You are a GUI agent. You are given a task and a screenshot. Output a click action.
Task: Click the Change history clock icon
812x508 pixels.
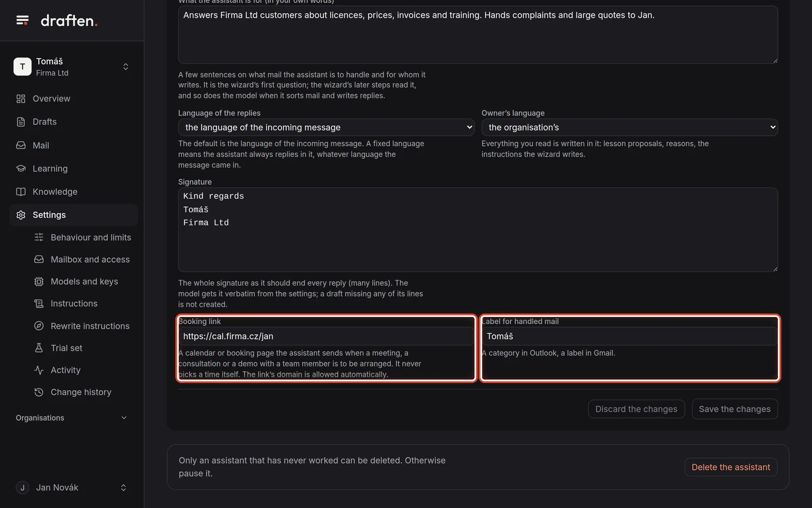[39, 392]
